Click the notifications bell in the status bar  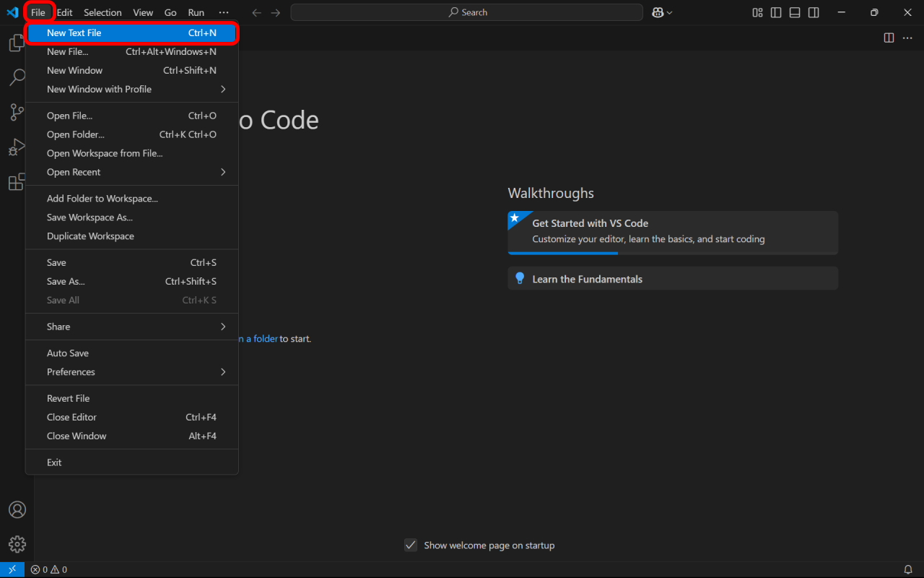(x=908, y=569)
